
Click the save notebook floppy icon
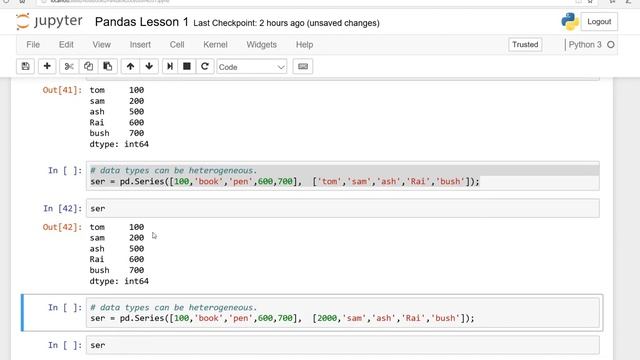click(x=25, y=67)
